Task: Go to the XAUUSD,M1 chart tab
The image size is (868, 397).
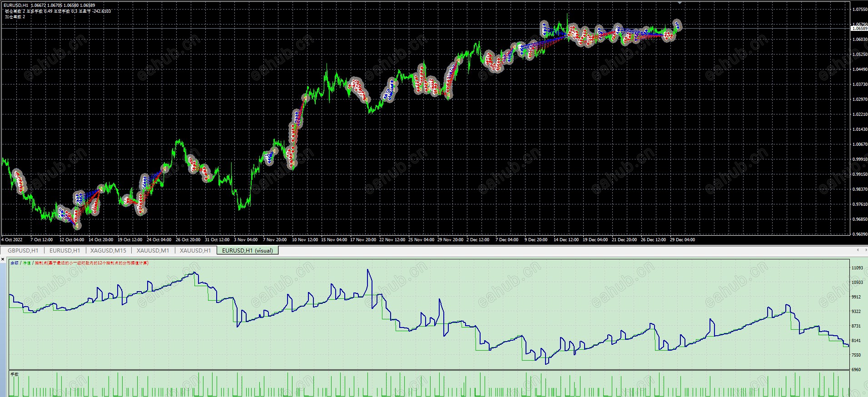Action: 153,250
